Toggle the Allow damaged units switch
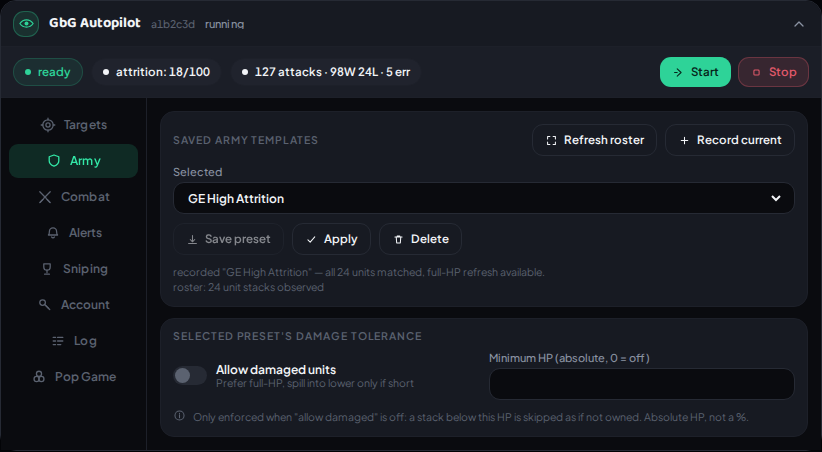 [190, 375]
